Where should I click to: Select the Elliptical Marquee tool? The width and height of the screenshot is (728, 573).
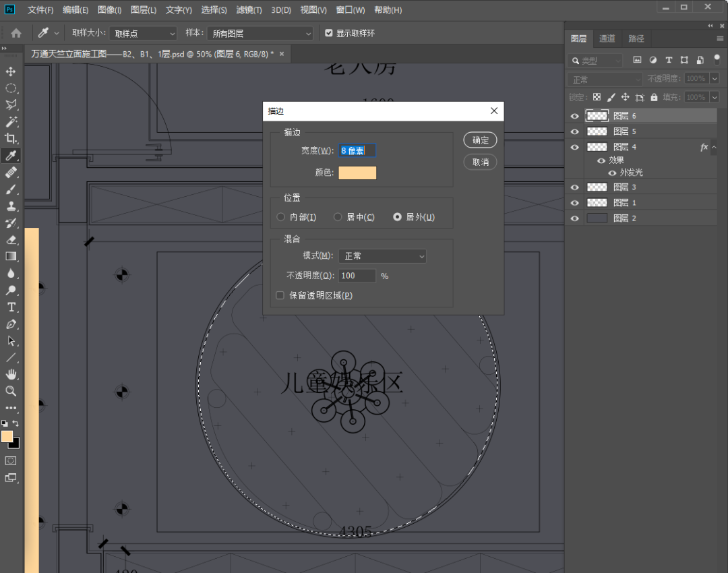pyautogui.click(x=11, y=88)
